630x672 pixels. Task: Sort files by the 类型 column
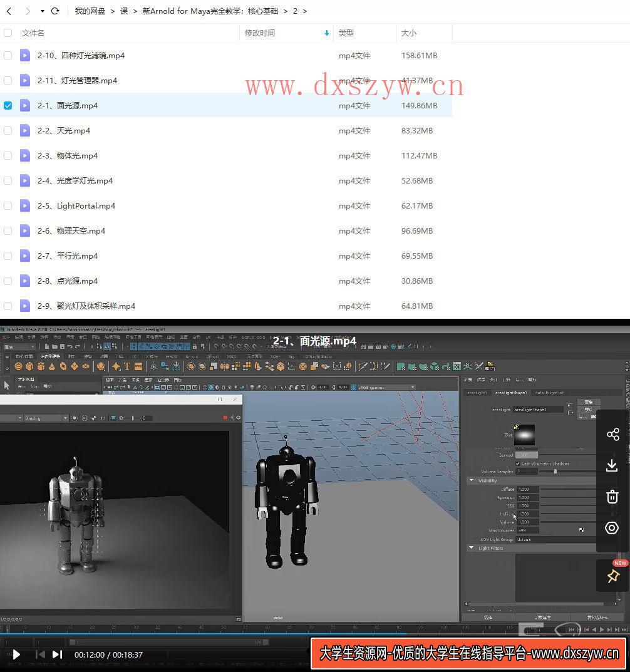(x=346, y=33)
